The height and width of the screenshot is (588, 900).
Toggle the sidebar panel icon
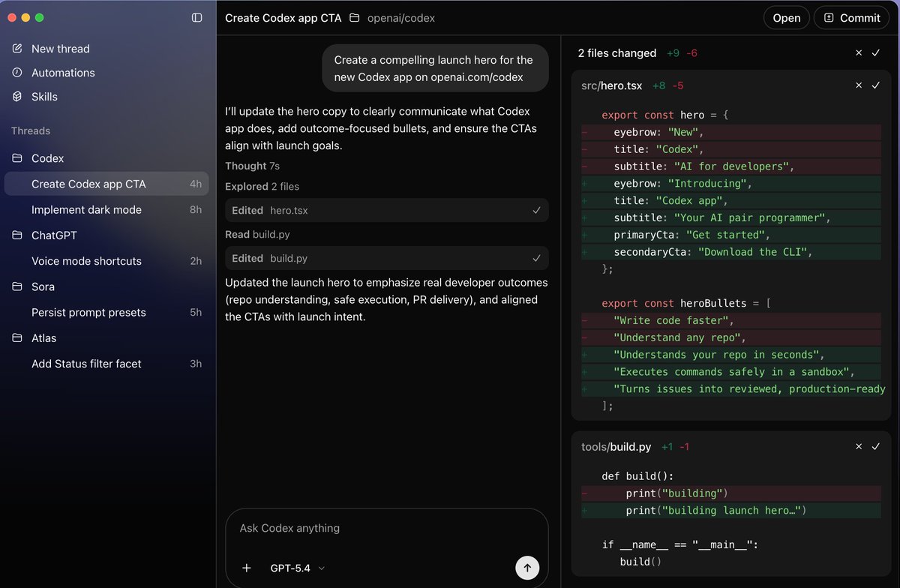click(196, 17)
